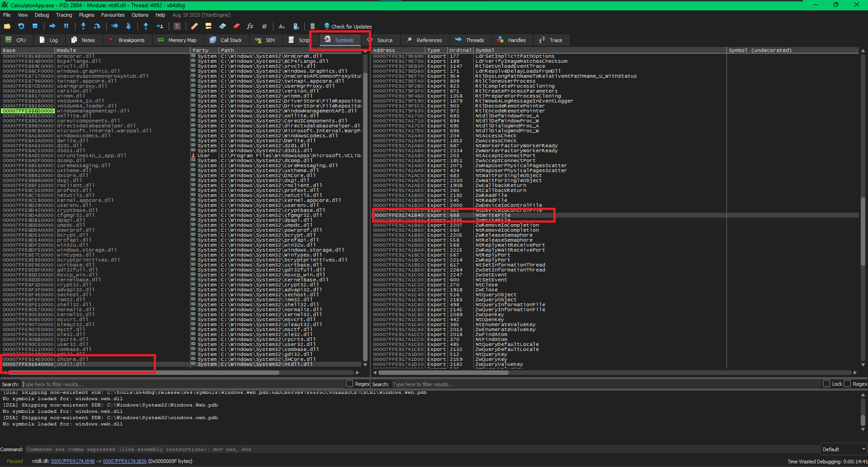Screen dimensions: 868x467
Task: Click the Check for Updates button
Action: (348, 27)
